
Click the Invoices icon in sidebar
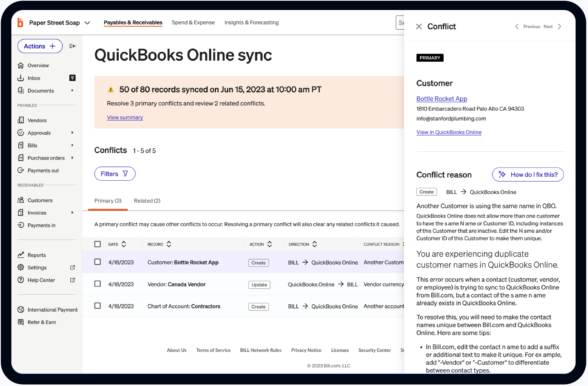tap(21, 213)
